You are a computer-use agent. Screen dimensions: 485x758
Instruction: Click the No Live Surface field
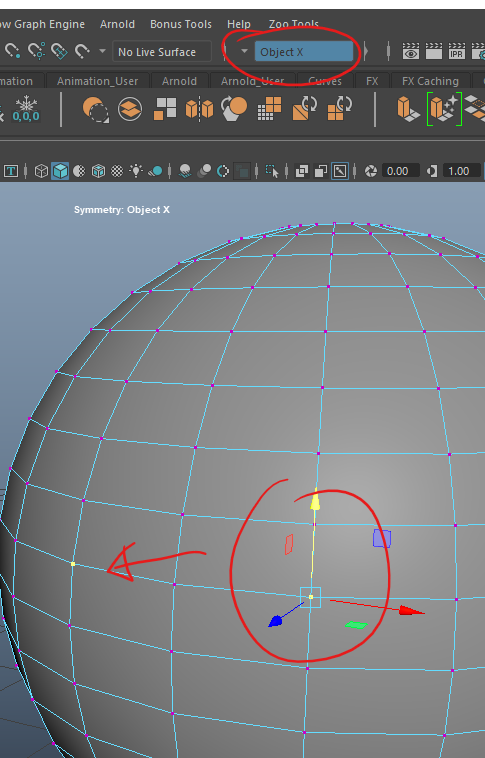[x=162, y=52]
